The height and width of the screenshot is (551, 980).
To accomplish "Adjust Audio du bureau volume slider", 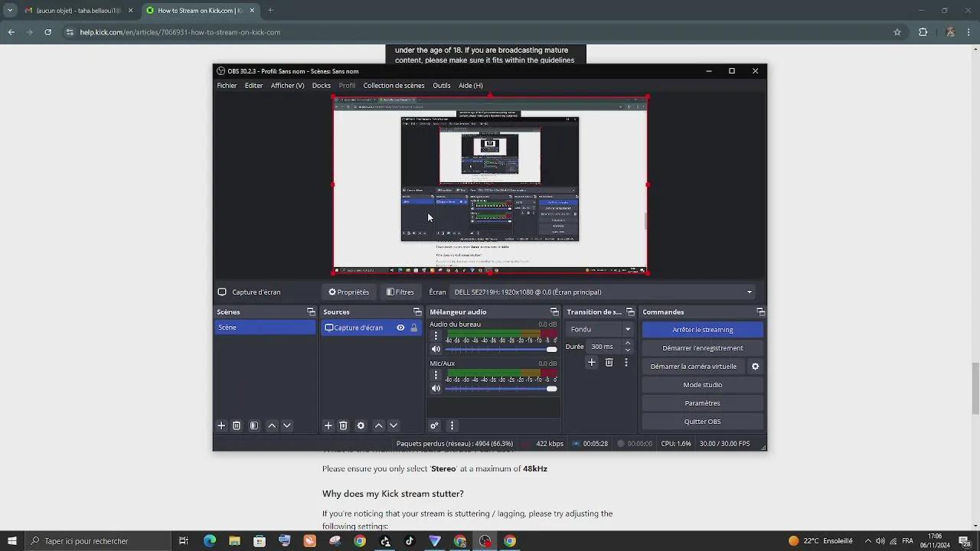I will [501, 349].
